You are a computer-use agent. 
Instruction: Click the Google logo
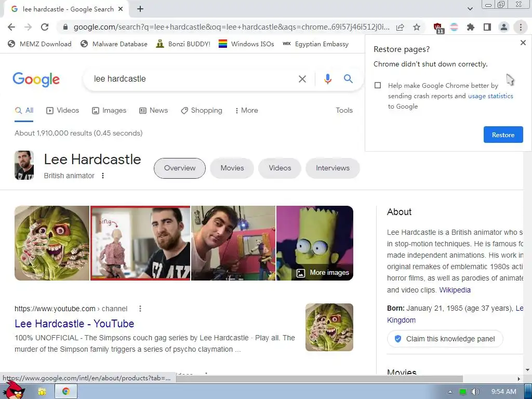(x=36, y=79)
